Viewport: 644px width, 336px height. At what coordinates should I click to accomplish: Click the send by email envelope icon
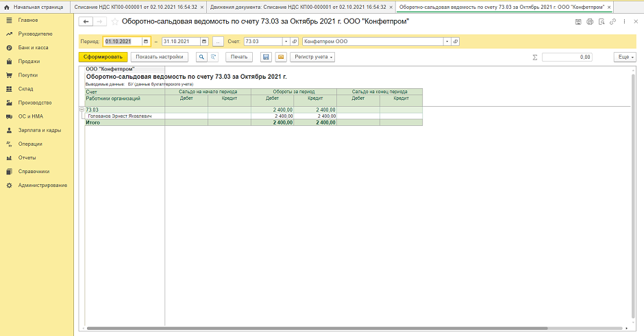point(280,57)
